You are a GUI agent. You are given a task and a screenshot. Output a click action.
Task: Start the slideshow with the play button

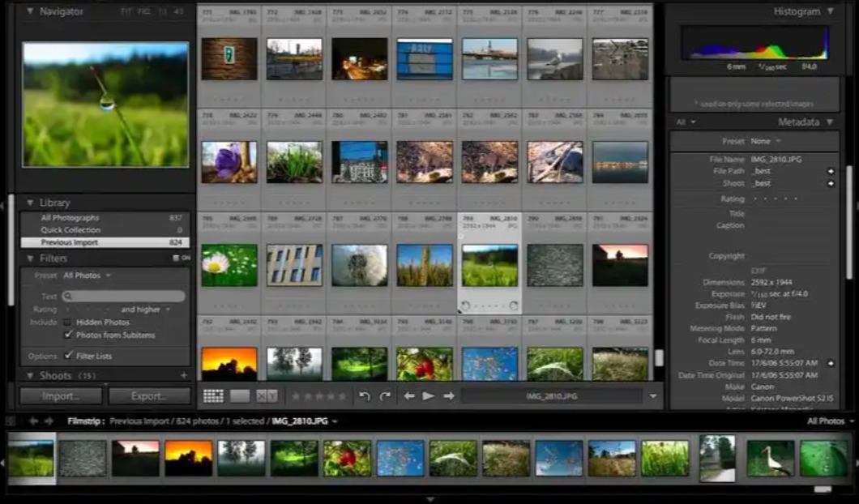[429, 396]
